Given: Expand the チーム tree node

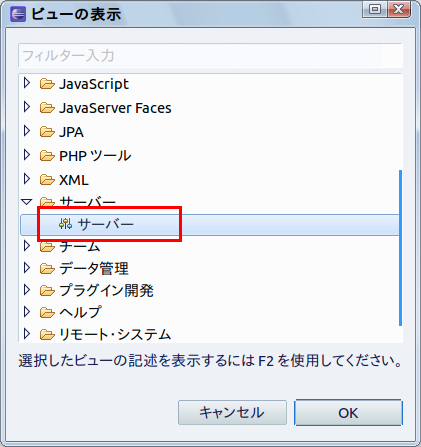Looking at the screenshot, I should click(27, 246).
